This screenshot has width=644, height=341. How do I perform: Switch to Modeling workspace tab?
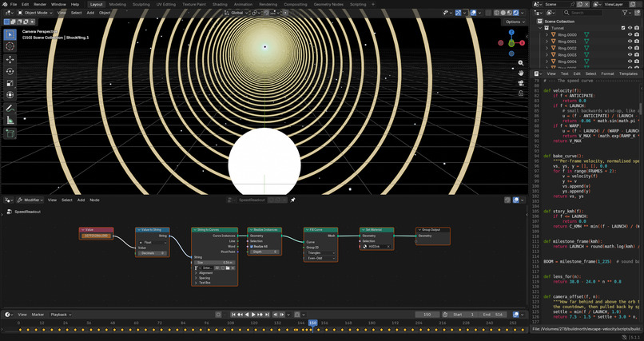pos(117,4)
